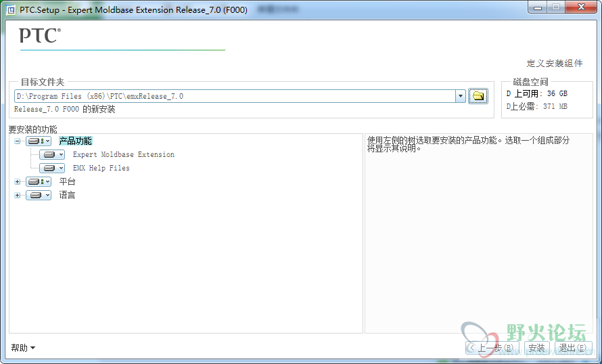Click the PTC.Setup title bar icon

tap(11, 9)
